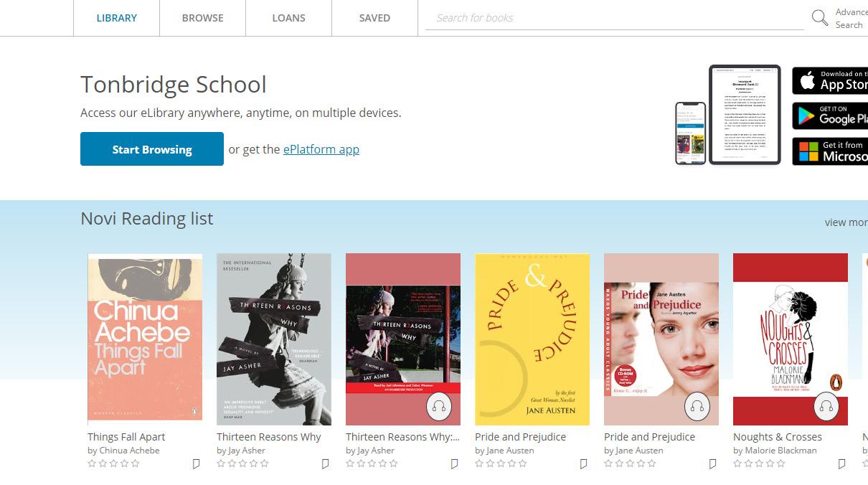Switch to the BROWSE tab
The image size is (868, 485).
202,18
